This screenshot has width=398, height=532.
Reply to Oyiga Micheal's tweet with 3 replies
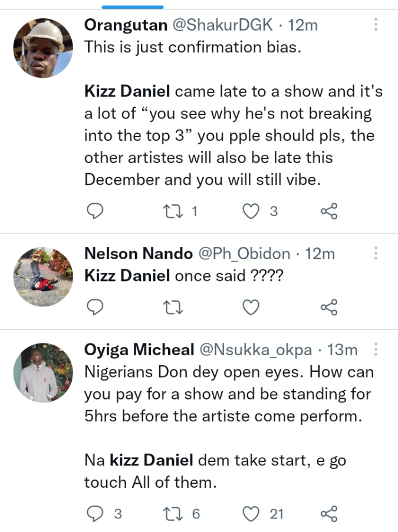[x=95, y=514]
